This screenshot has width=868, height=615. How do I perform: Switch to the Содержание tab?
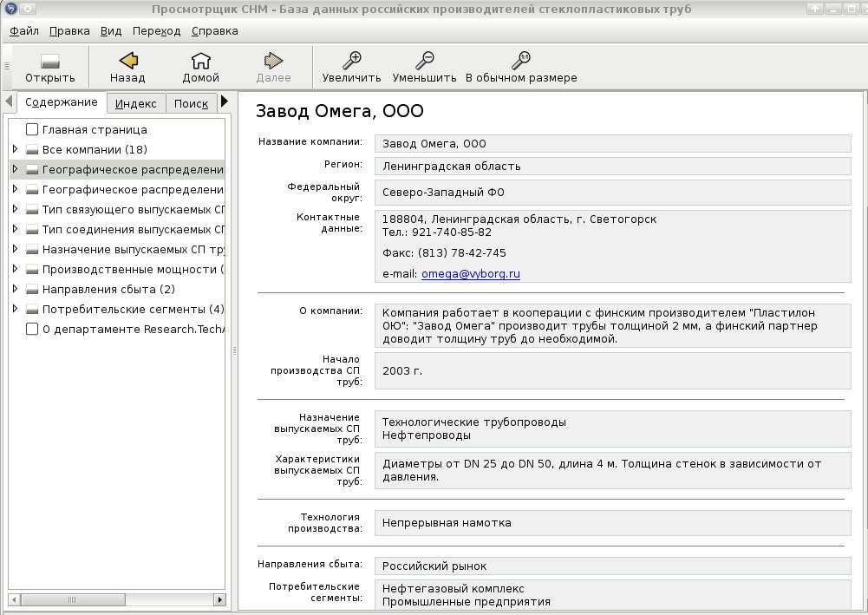tap(61, 102)
